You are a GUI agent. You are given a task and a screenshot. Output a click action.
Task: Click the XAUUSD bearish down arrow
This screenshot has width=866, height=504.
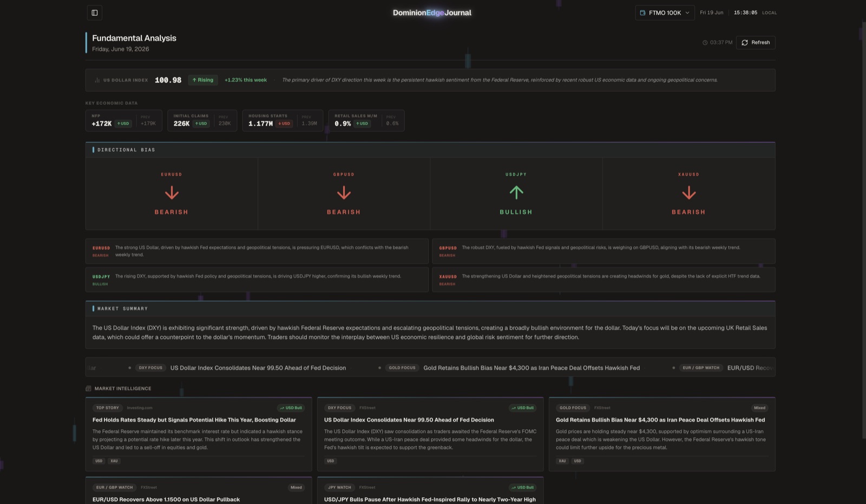pyautogui.click(x=688, y=193)
